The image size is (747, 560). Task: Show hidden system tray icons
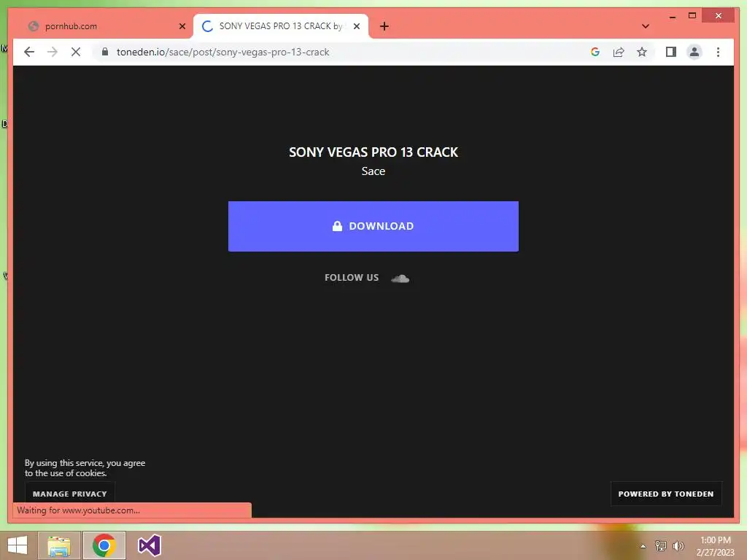click(x=643, y=546)
